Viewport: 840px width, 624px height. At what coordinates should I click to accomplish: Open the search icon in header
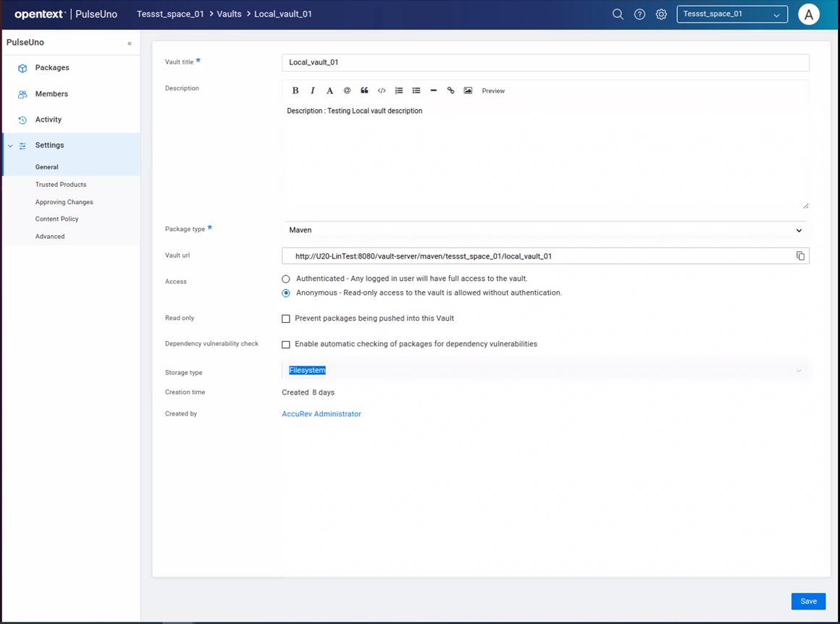tap(618, 14)
